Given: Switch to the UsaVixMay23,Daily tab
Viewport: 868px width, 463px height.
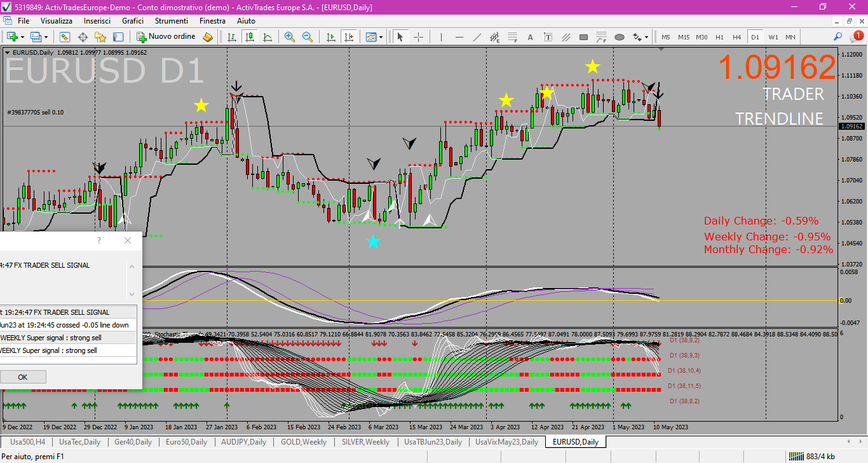Looking at the screenshot, I should [x=506, y=441].
